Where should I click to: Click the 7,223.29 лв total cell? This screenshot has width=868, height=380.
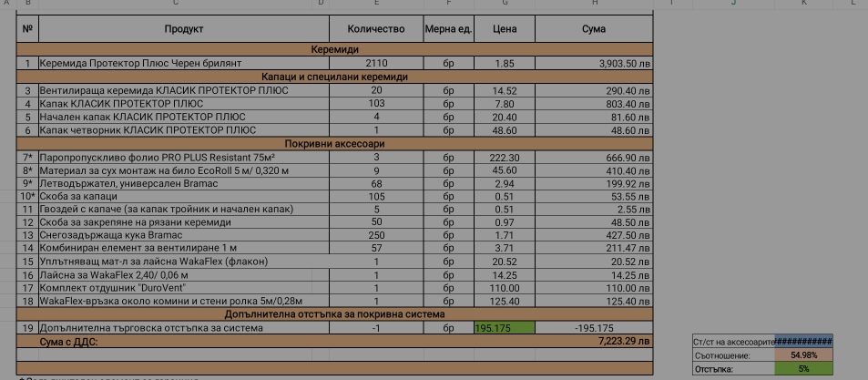click(x=594, y=341)
